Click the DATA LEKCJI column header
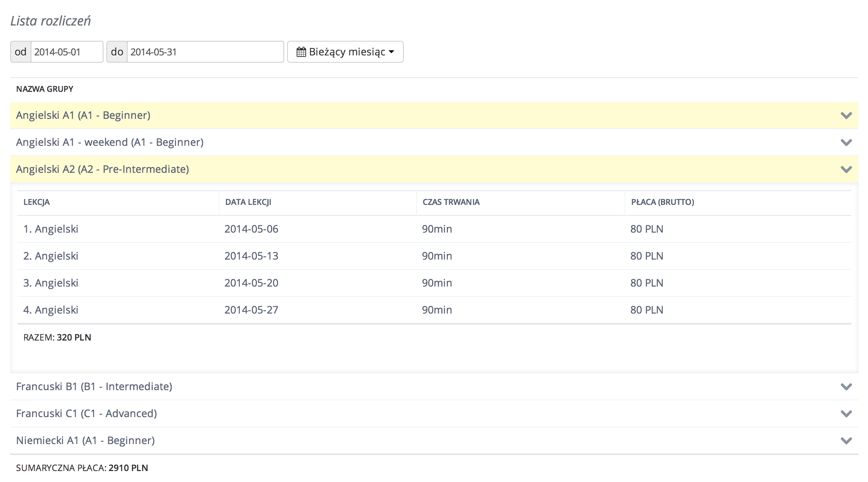868x482 pixels. tap(248, 202)
